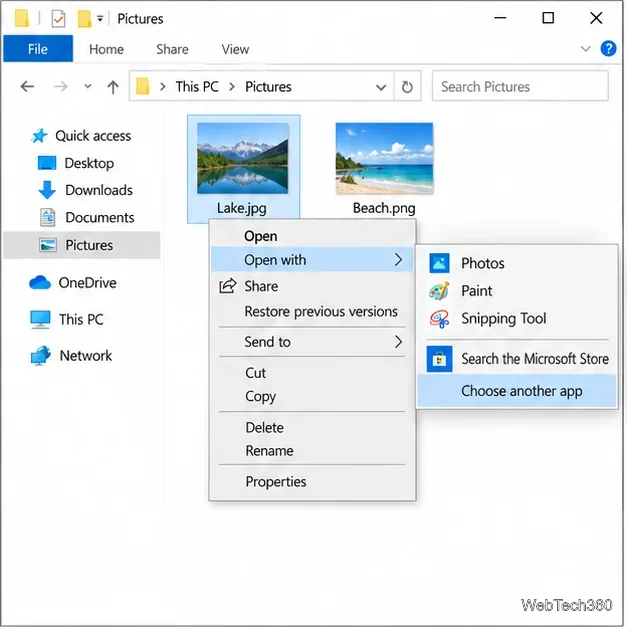The image size is (627, 627).
Task: Click the New folder icon in title bar
Action: 84,18
